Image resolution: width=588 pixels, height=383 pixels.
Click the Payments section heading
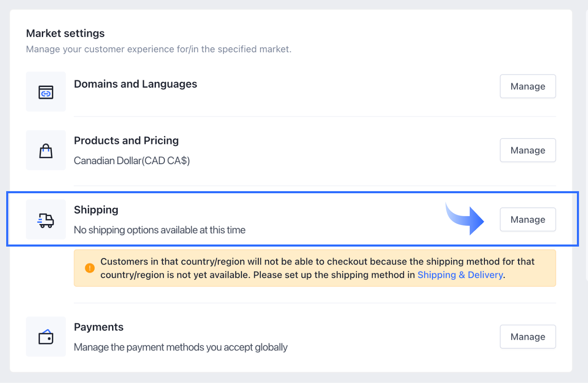click(99, 327)
